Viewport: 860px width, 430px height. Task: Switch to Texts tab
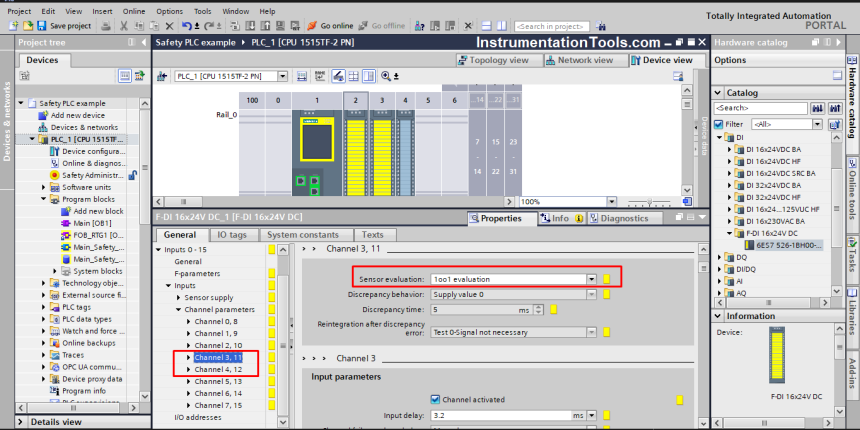372,235
